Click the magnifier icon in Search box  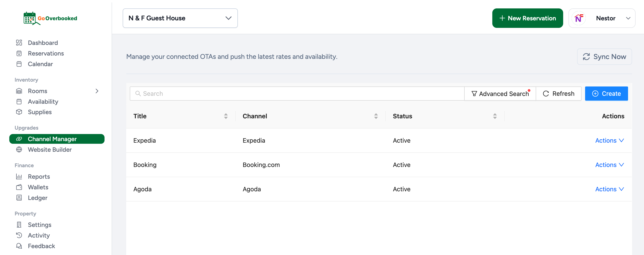tap(138, 94)
